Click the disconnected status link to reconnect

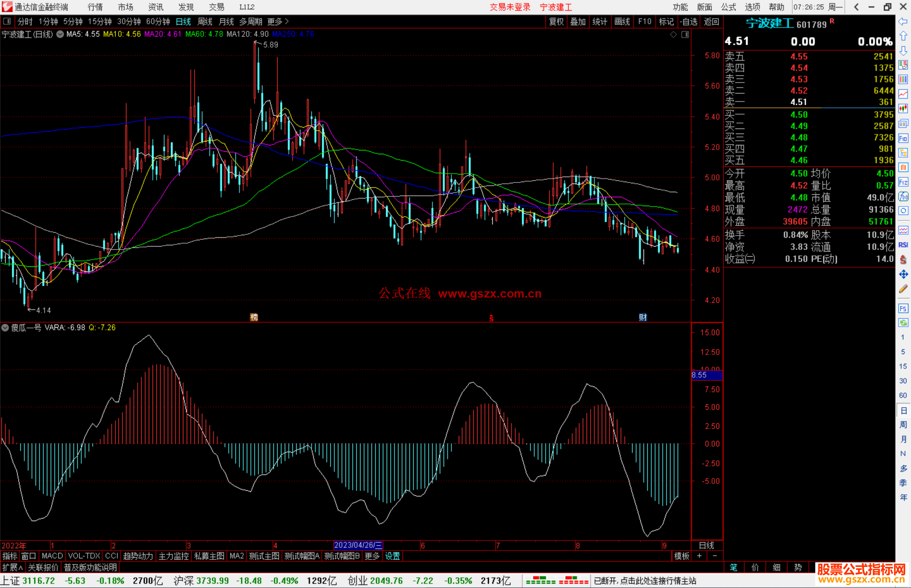645,581
